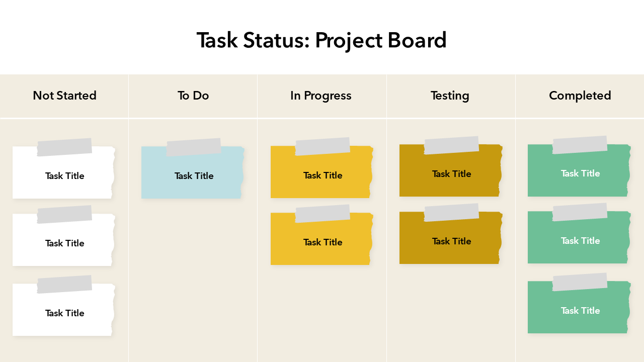
Task: Open the light blue To Do task card
Action: click(x=194, y=176)
